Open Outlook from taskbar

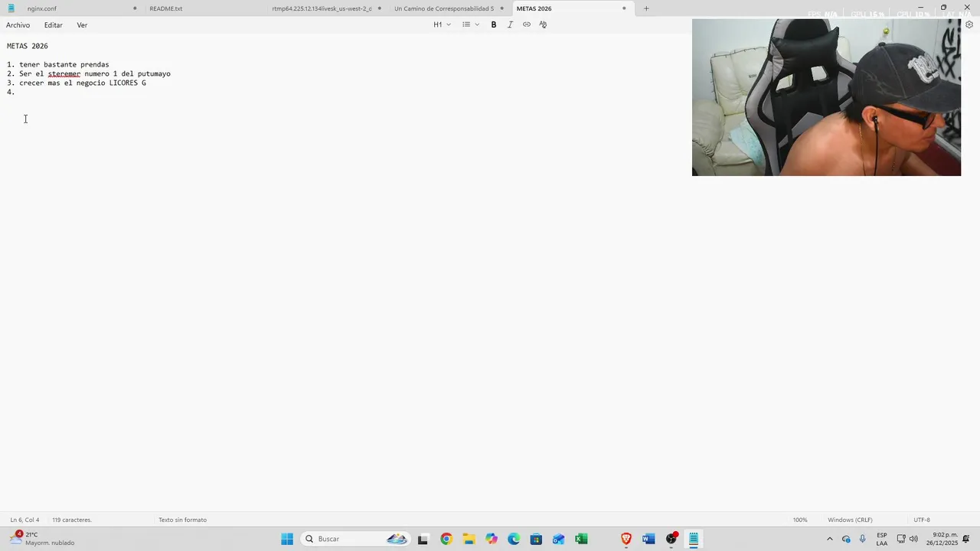(x=559, y=539)
